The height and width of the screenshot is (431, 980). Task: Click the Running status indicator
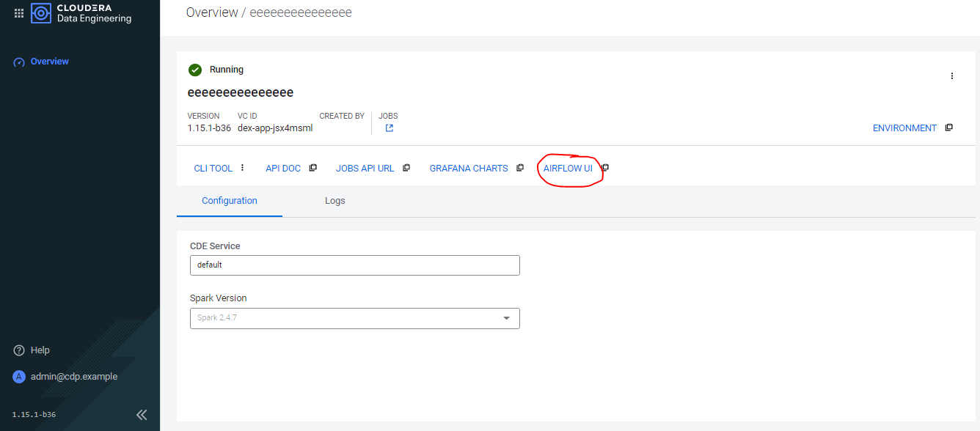[x=195, y=69]
